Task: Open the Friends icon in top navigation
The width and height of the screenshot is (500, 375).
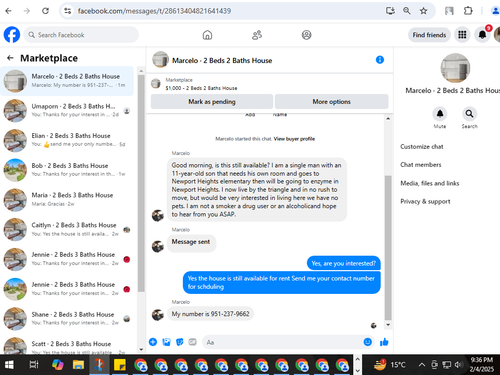Action: coord(257,35)
